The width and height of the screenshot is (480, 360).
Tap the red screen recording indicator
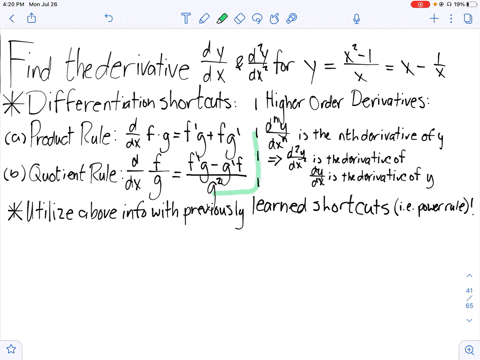420,4
